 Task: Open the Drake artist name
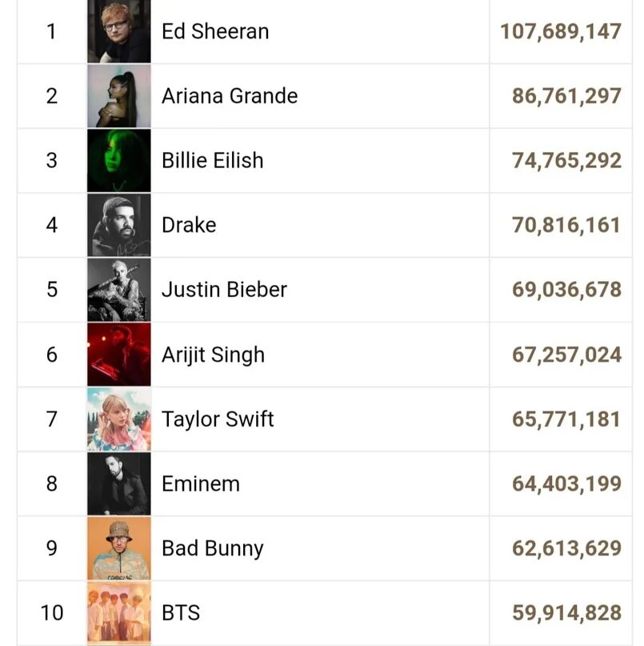[x=189, y=225]
